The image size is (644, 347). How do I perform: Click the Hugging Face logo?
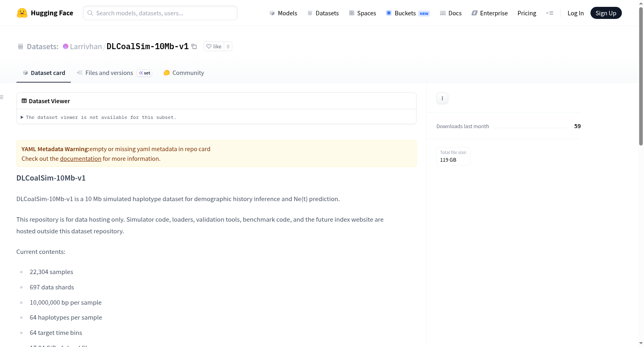click(45, 13)
